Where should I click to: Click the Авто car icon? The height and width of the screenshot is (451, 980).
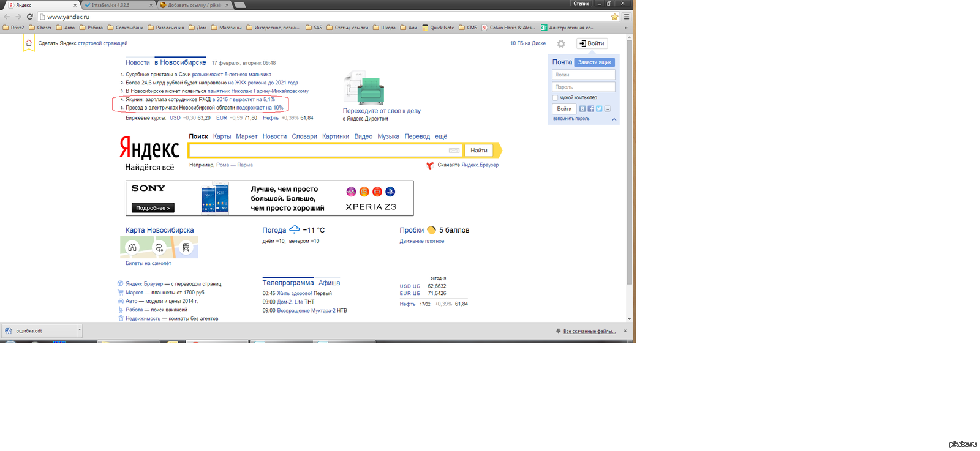pos(120,300)
